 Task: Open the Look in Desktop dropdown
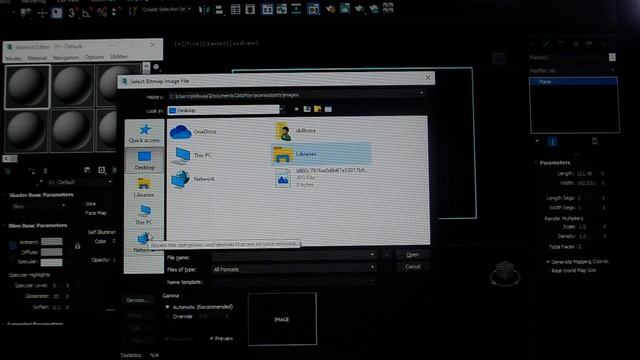pos(282,109)
